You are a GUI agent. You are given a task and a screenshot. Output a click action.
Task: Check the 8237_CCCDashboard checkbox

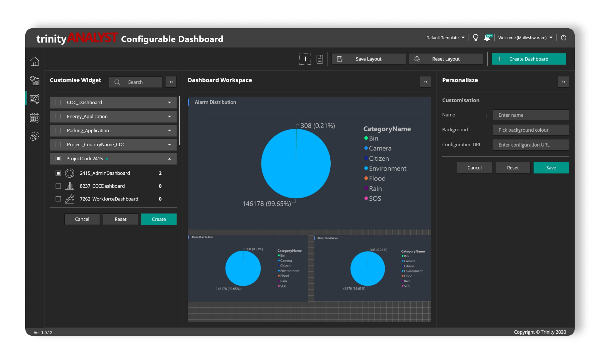click(58, 186)
